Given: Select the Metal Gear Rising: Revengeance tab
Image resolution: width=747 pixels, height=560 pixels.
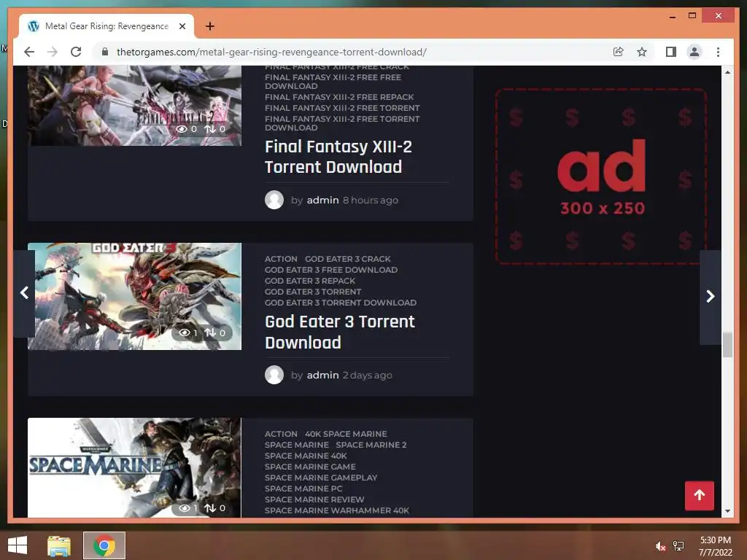Looking at the screenshot, I should [107, 26].
